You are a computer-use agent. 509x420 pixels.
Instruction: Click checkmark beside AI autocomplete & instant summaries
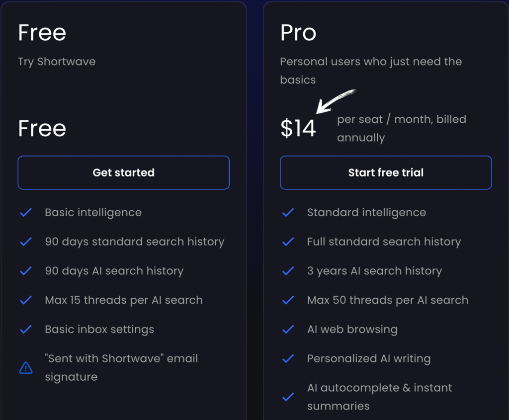(288, 397)
